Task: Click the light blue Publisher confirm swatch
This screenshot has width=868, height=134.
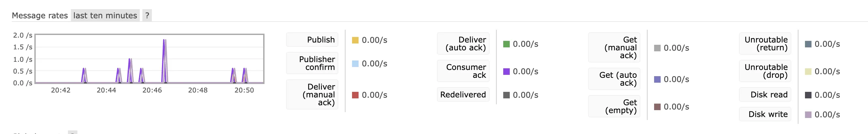Action: [355, 64]
